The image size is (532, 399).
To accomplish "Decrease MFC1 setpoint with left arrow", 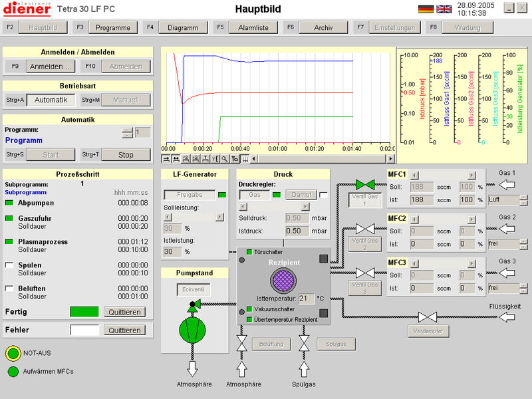I will 414,176.
